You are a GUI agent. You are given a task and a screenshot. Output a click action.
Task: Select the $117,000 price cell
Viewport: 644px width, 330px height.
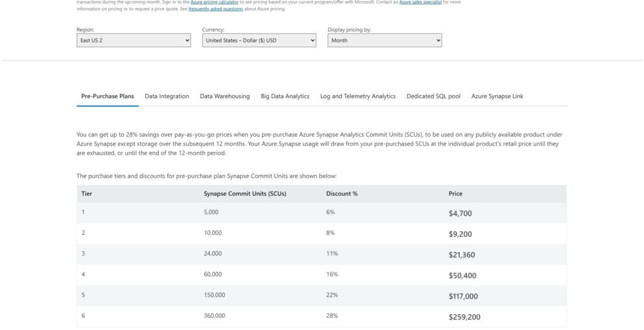pyautogui.click(x=464, y=296)
